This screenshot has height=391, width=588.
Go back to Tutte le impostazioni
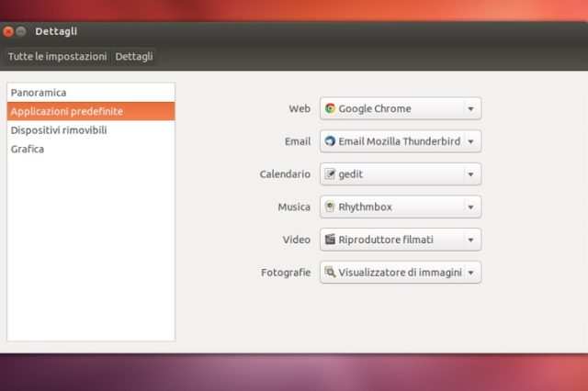(57, 57)
